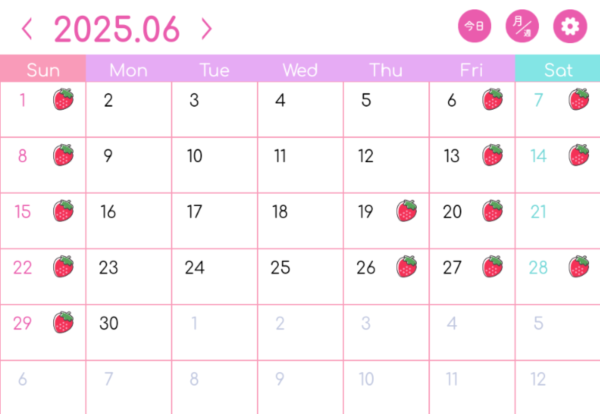Go to next month arrow
600x414 pixels.
207,29
